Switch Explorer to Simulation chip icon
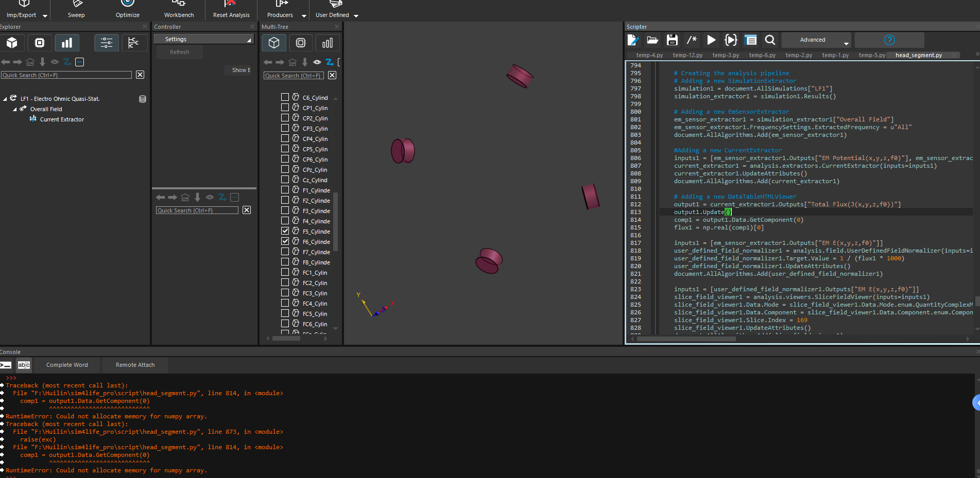Screen dimensions: 980x478 (40, 43)
